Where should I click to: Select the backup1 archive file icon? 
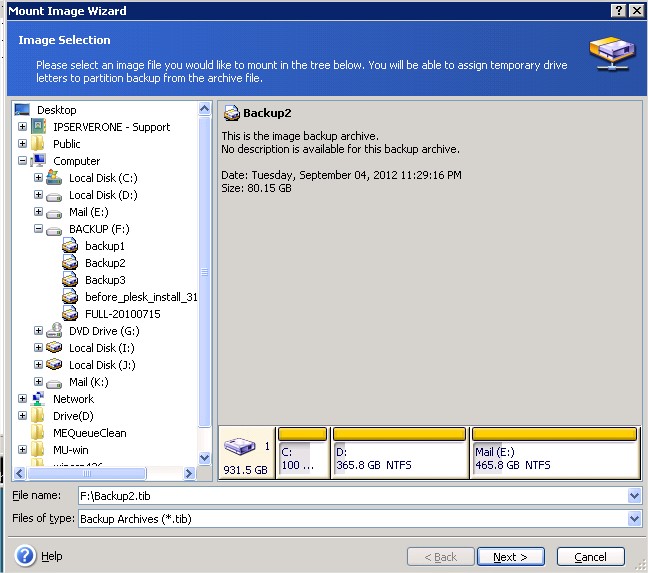[70, 246]
